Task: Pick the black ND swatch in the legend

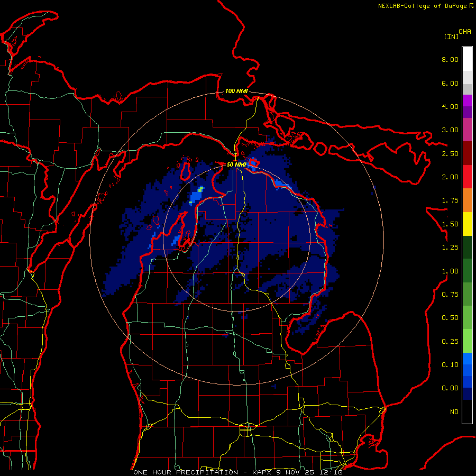Action: pyautogui.click(x=467, y=411)
